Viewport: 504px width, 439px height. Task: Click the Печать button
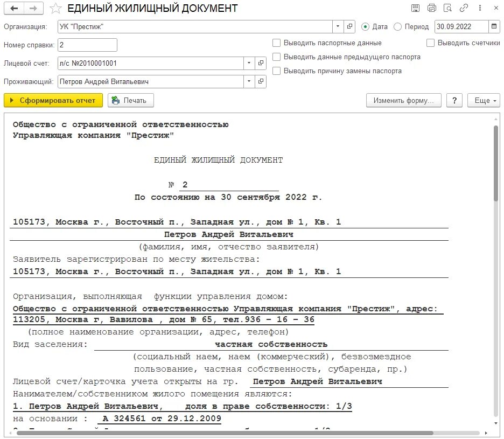(x=131, y=100)
